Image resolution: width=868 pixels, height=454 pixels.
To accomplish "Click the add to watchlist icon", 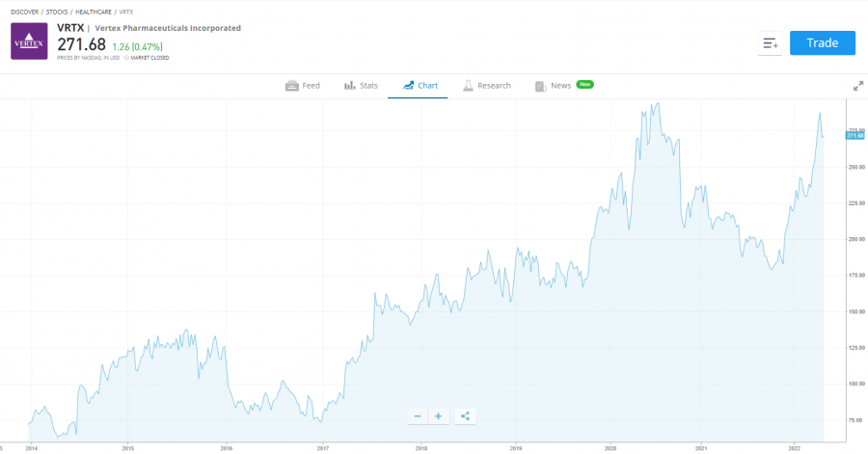I will (x=770, y=43).
